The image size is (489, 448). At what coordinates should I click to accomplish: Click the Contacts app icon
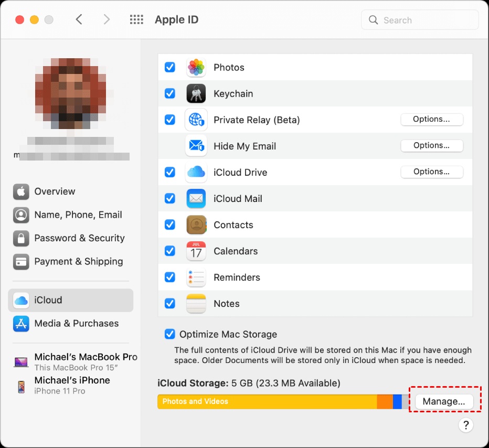pyautogui.click(x=196, y=225)
